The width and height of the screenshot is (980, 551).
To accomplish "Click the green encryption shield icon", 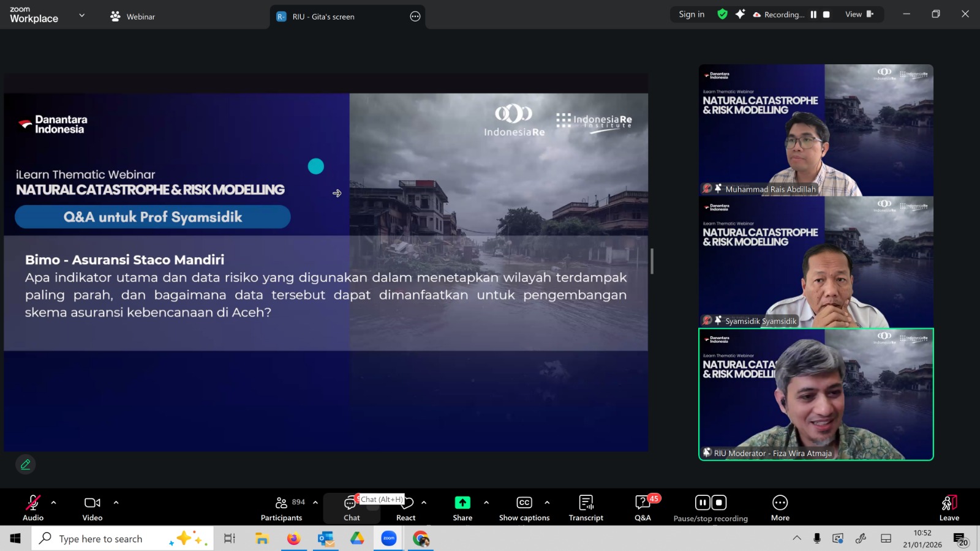I will (x=723, y=14).
